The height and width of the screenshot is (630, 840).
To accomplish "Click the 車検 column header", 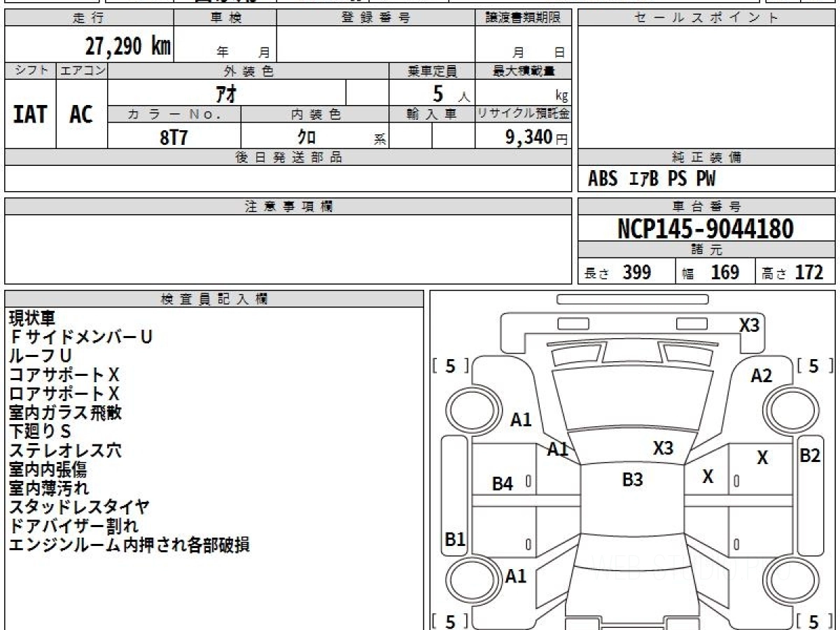I will click(x=225, y=18).
